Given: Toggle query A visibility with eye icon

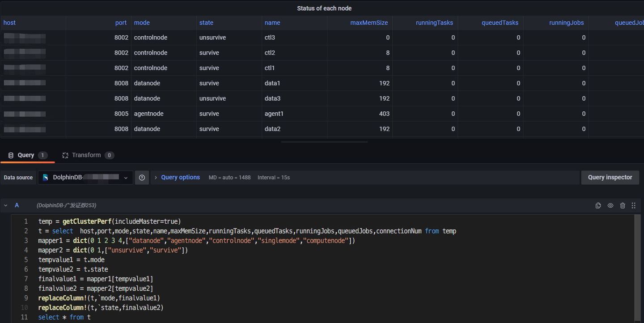Looking at the screenshot, I should (x=610, y=205).
